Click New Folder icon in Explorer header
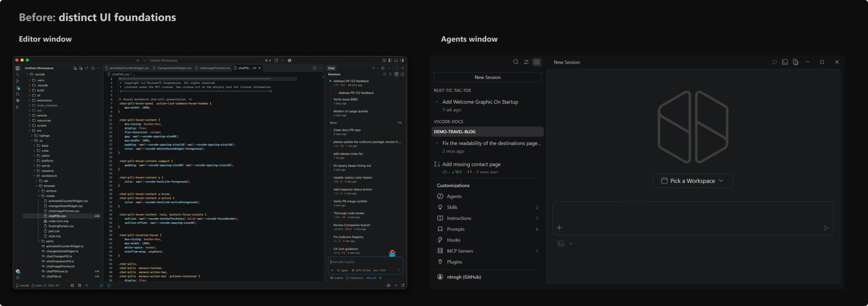Image resolution: width=868 pixels, height=306 pixels. pyautogui.click(x=81, y=68)
